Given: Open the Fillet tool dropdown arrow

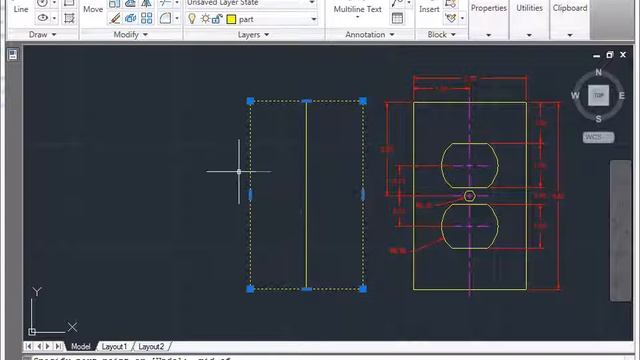Looking at the screenshot, I should [x=177, y=18].
